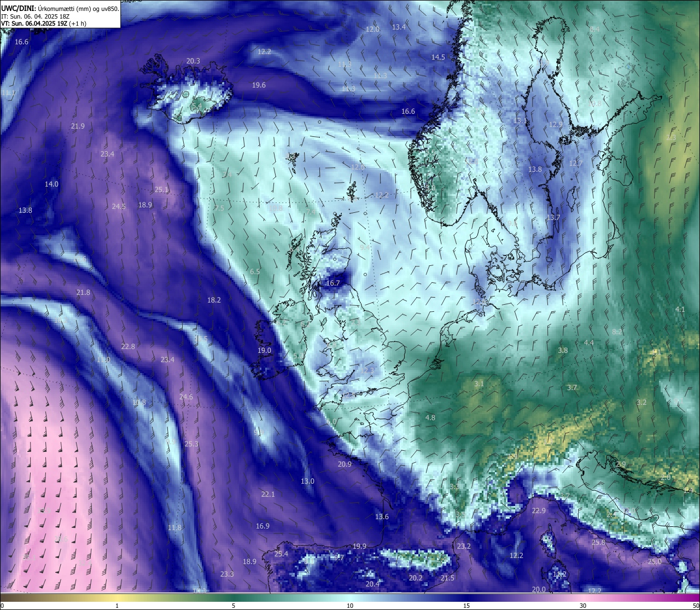The image size is (700, 610).
Task: Click the UWC/DINI title text
Action: [x=19, y=8]
